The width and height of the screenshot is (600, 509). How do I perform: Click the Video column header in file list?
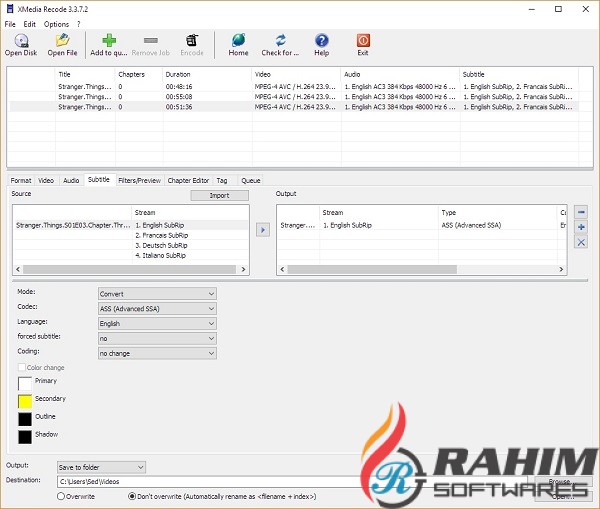(x=296, y=74)
